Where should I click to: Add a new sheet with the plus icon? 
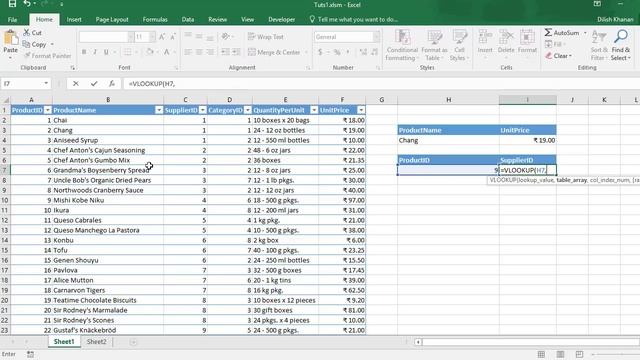coord(133,342)
